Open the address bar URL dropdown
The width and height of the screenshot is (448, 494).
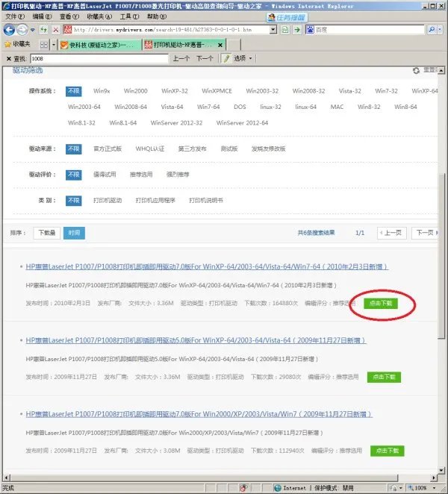pos(273,30)
